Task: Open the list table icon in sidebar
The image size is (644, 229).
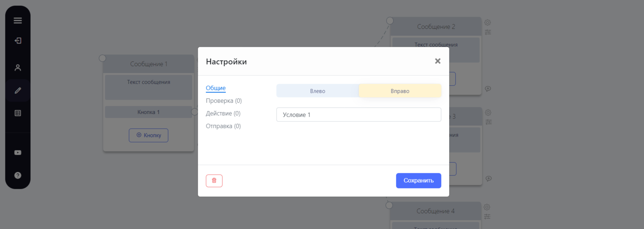Action: (x=18, y=113)
